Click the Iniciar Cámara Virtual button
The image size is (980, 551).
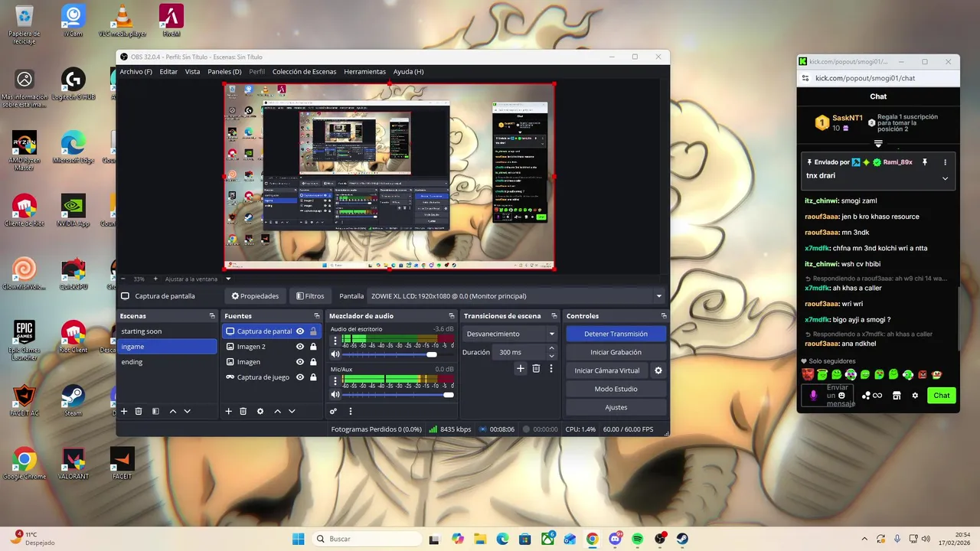pyautogui.click(x=607, y=370)
